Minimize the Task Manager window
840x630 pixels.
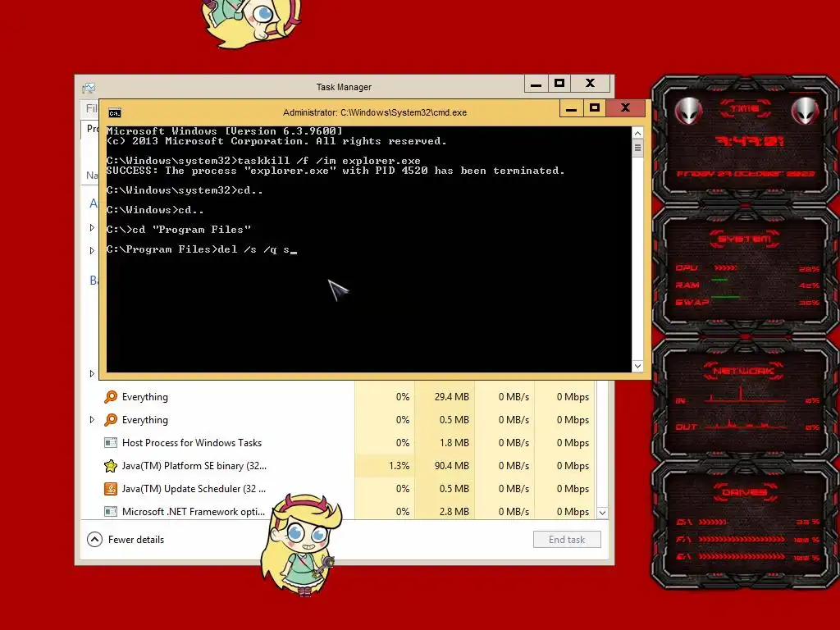pyautogui.click(x=536, y=84)
